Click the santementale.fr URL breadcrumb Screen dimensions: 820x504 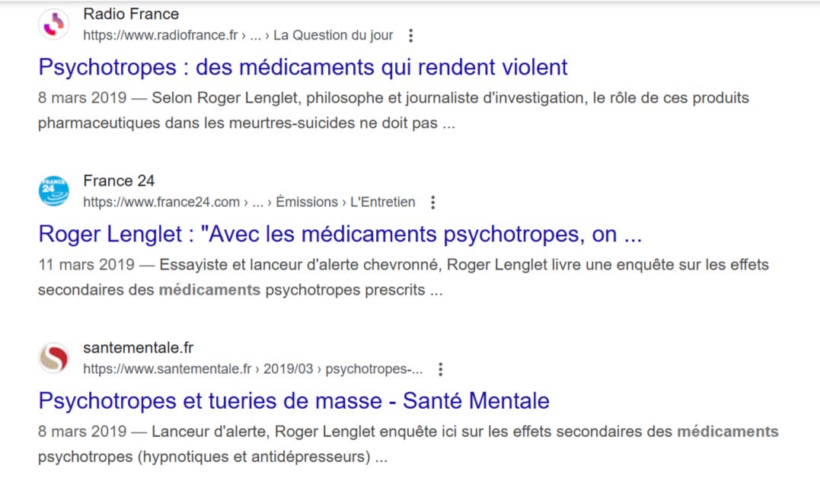(253, 368)
